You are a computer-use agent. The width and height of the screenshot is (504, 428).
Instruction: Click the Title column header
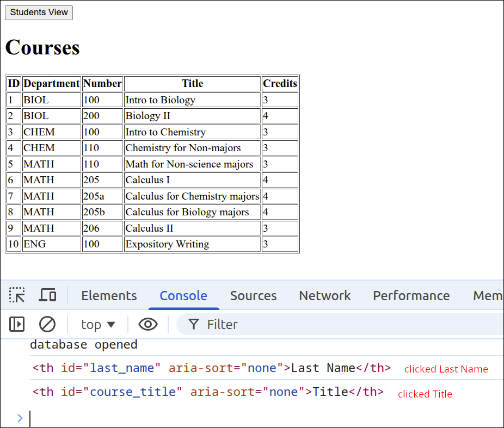click(x=192, y=83)
